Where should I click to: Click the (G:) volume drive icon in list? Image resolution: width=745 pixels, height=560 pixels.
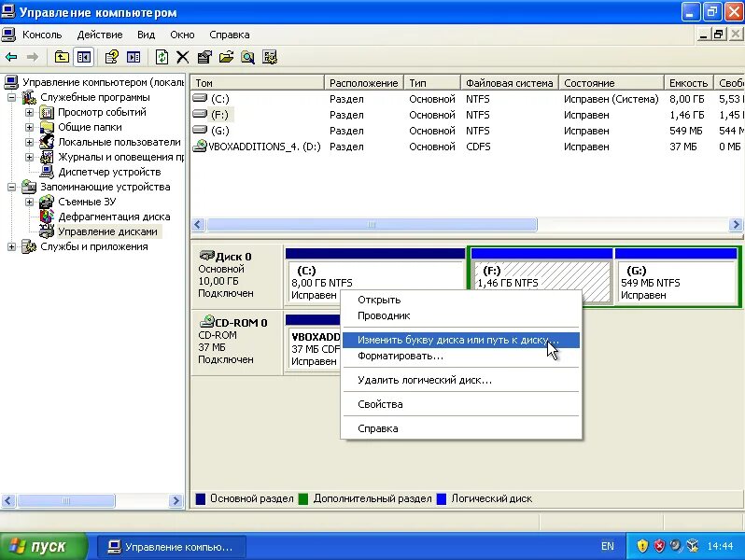[x=200, y=130]
